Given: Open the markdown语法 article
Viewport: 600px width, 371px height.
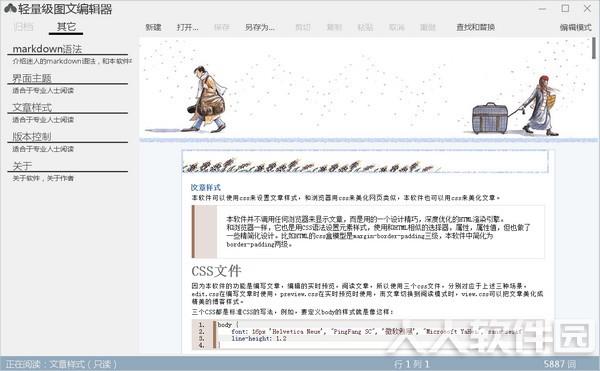Looking at the screenshot, I should click(x=47, y=49).
